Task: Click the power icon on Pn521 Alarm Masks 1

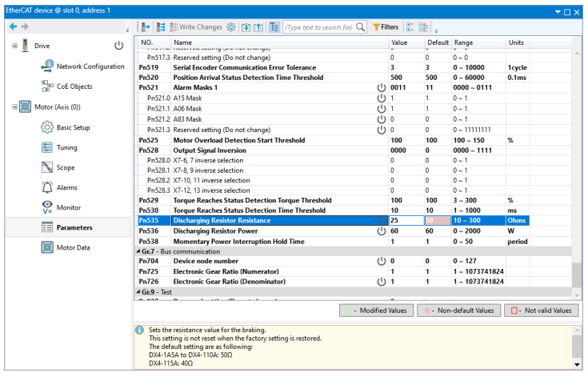Action: 382,87
